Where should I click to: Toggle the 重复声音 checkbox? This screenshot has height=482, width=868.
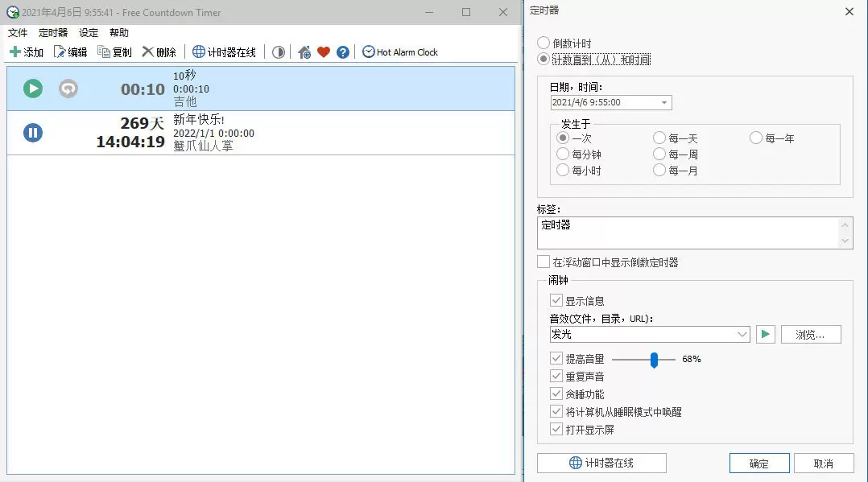tap(556, 377)
